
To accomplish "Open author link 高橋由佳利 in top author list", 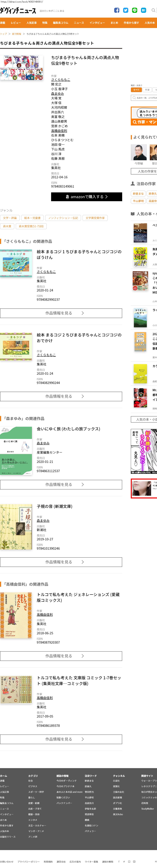I will pos(59,131).
